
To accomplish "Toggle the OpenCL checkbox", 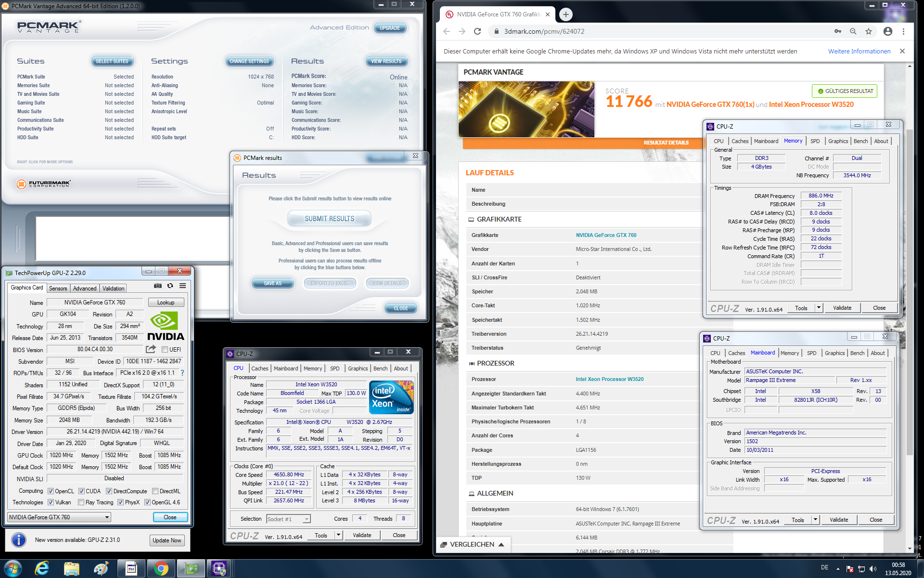I will pos(51,491).
